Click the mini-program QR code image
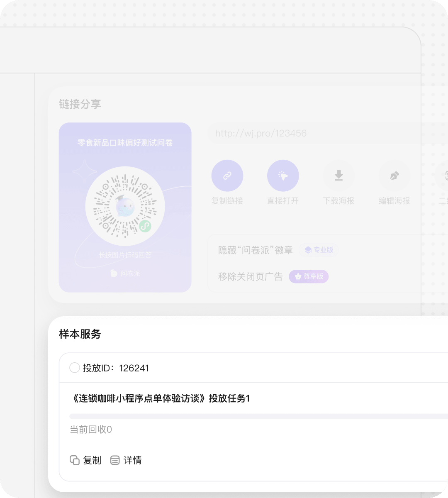The width and height of the screenshot is (448, 498). [125, 206]
